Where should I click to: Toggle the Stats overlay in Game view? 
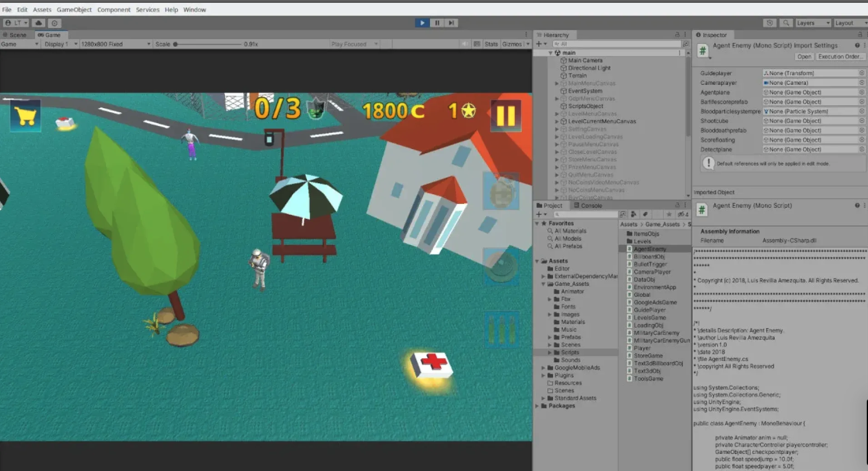[x=491, y=44]
